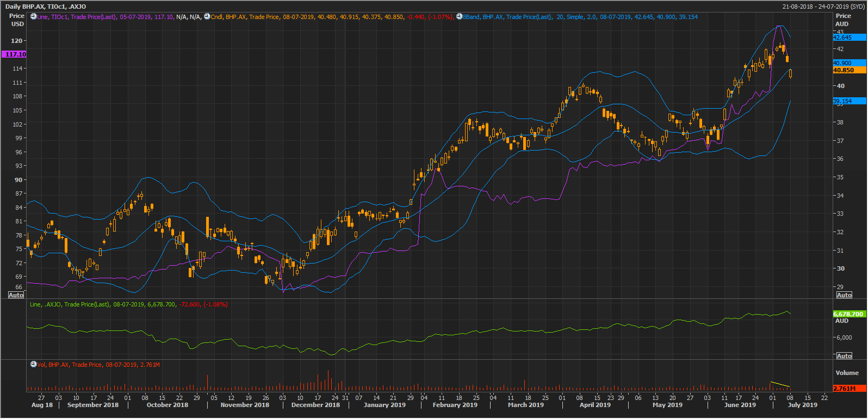Image resolution: width=868 pixels, height=419 pixels.
Task: Click the icon before BBand BHP.AX legend
Action: (x=459, y=17)
